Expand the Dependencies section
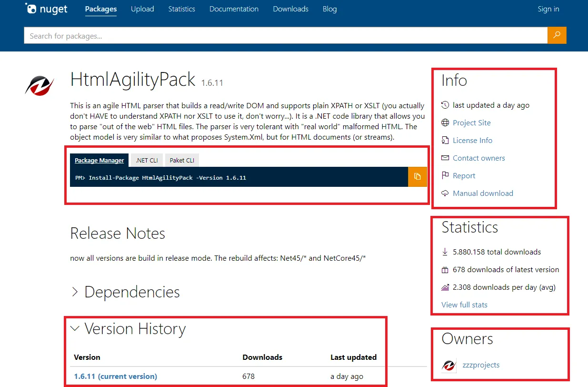The image size is (588, 387). click(125, 292)
